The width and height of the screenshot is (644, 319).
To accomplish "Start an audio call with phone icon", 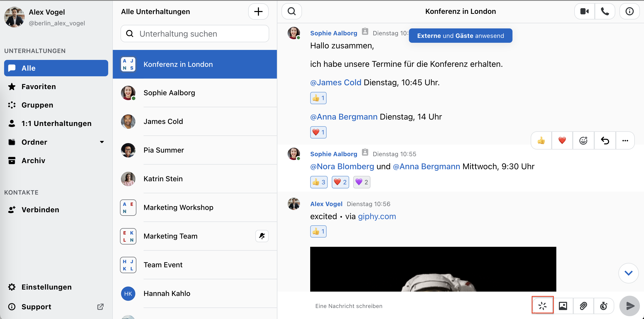I will (x=605, y=12).
